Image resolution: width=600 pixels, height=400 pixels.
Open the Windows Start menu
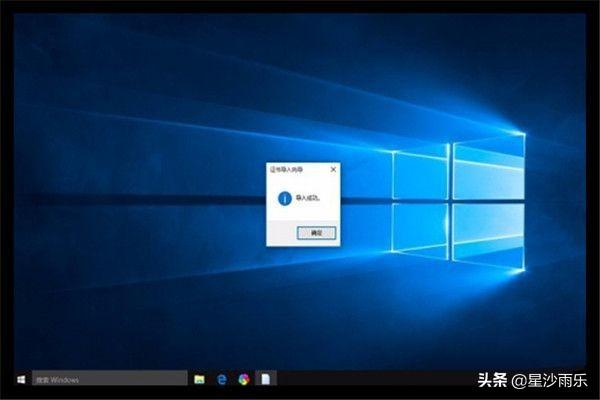coord(21,379)
